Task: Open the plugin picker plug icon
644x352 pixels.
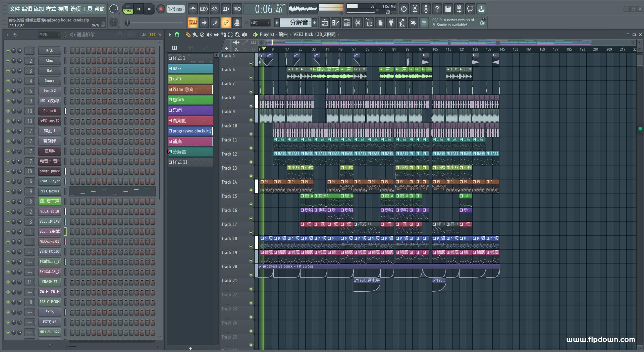Action: (391, 23)
